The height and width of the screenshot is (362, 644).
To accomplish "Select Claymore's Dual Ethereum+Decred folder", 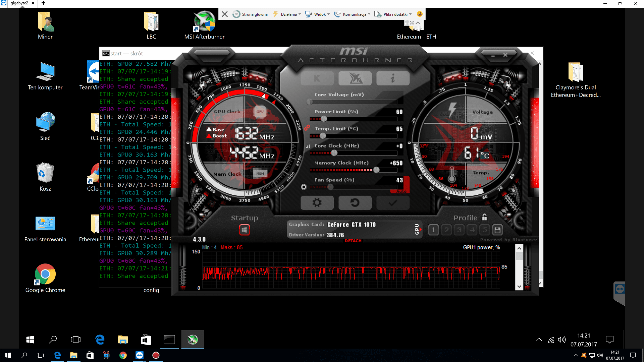I will pos(576,80).
